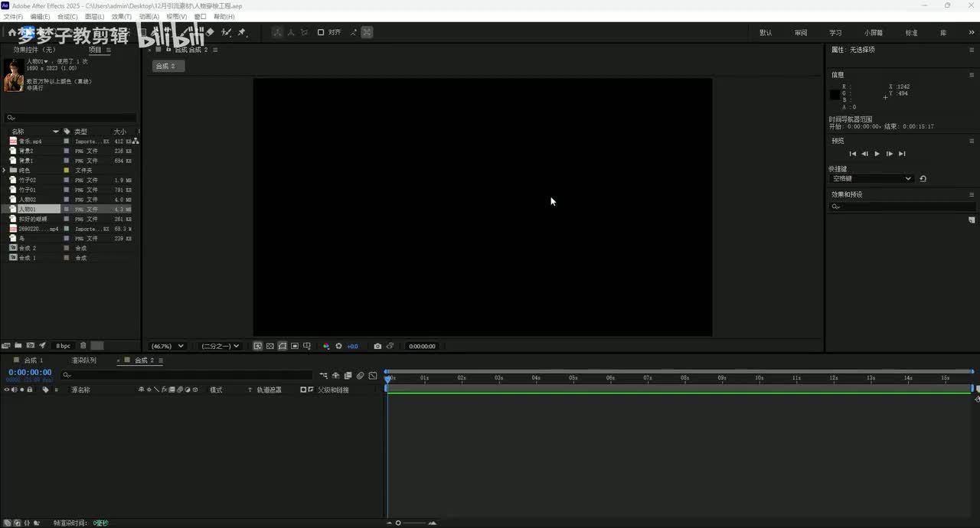Select the Roto Brush tool
The image size is (980, 528).
(227, 32)
